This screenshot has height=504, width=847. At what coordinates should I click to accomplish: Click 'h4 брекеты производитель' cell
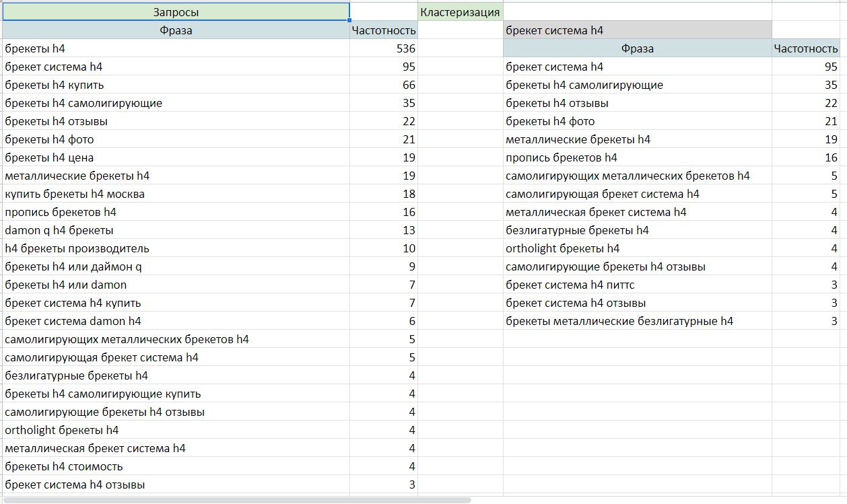pos(176,248)
